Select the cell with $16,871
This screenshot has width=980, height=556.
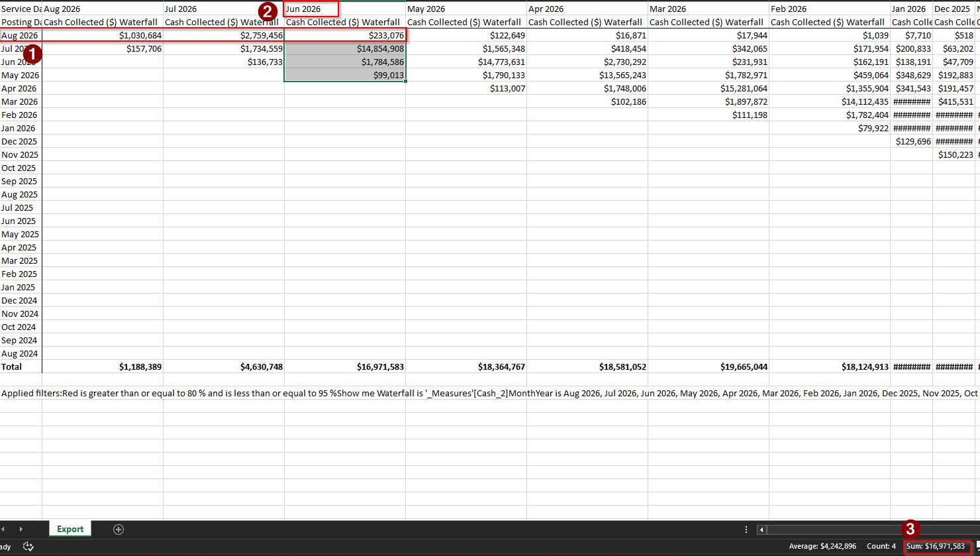pos(587,35)
